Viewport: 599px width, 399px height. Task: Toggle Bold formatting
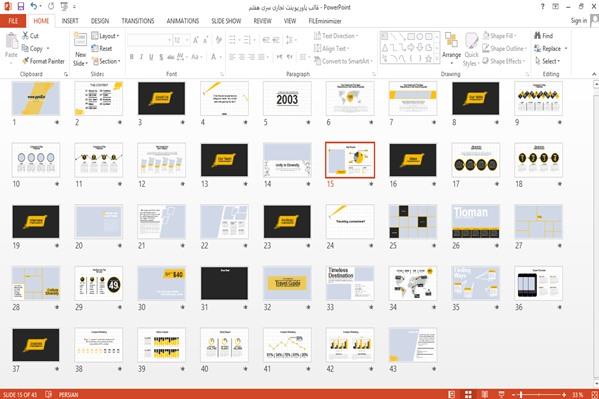131,57
